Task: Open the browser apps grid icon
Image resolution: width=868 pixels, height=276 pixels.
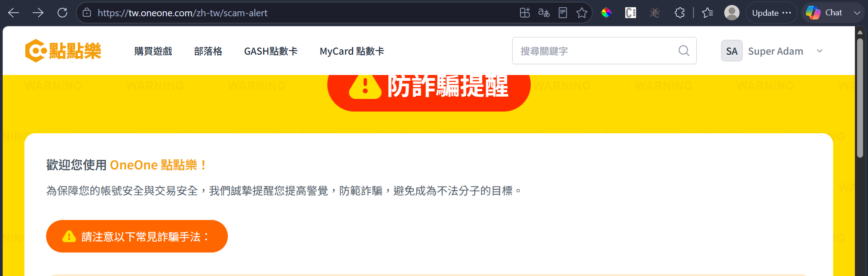Action: click(x=525, y=13)
